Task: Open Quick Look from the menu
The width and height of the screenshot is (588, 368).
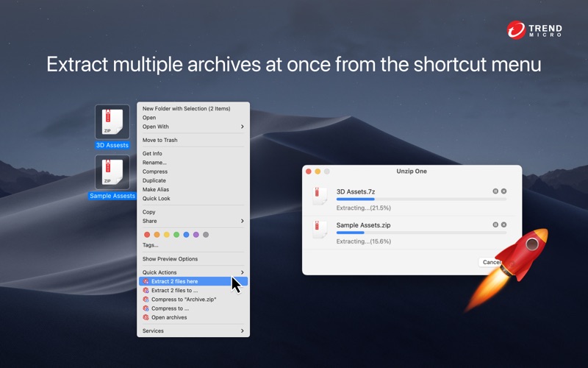Action: (193, 199)
